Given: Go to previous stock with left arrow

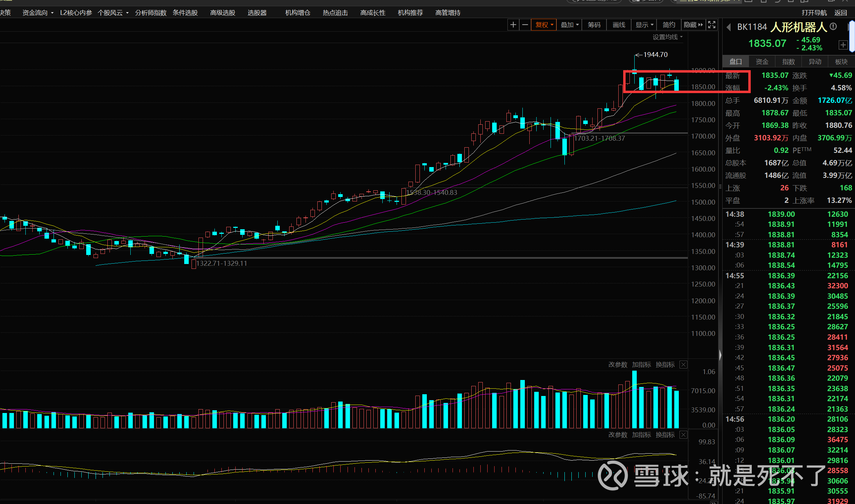Looking at the screenshot, I should point(729,27).
